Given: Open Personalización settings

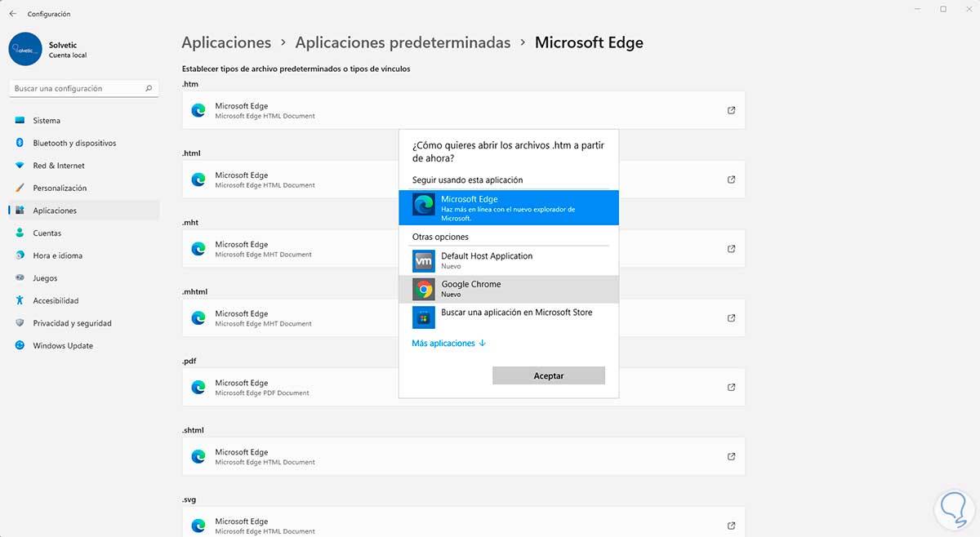Looking at the screenshot, I should pyautogui.click(x=83, y=188).
